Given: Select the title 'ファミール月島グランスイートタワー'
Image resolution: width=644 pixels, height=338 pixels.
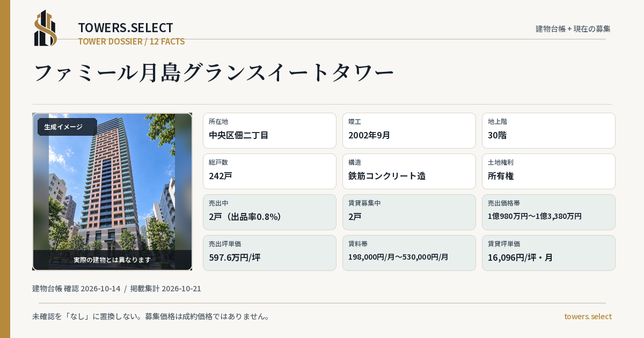Looking at the screenshot, I should click(214, 72).
